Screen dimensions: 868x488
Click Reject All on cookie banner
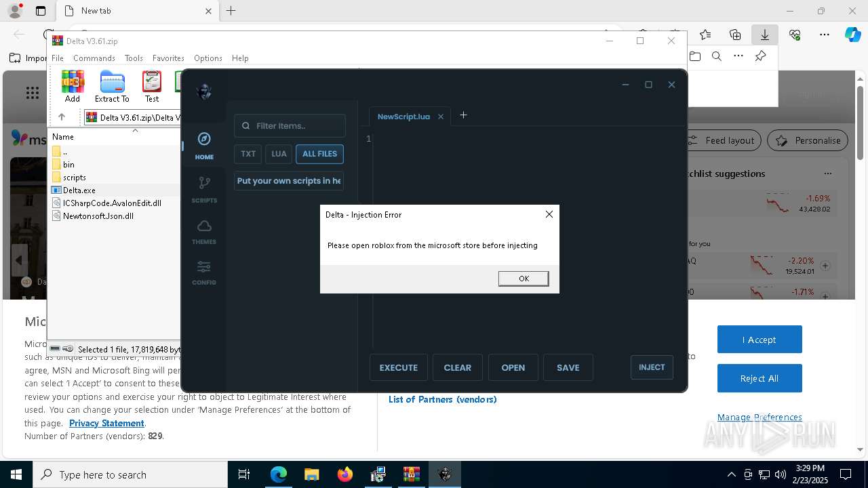[759, 378]
